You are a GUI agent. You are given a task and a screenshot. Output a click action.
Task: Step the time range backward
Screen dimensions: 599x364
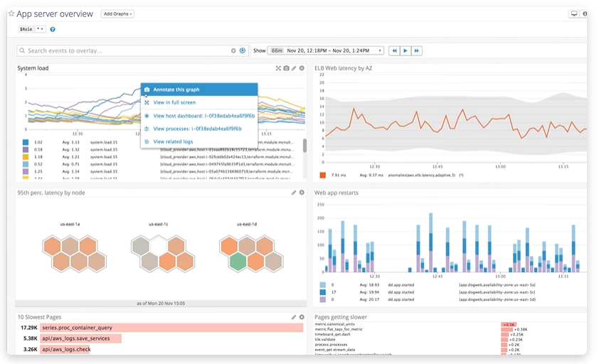pos(393,50)
